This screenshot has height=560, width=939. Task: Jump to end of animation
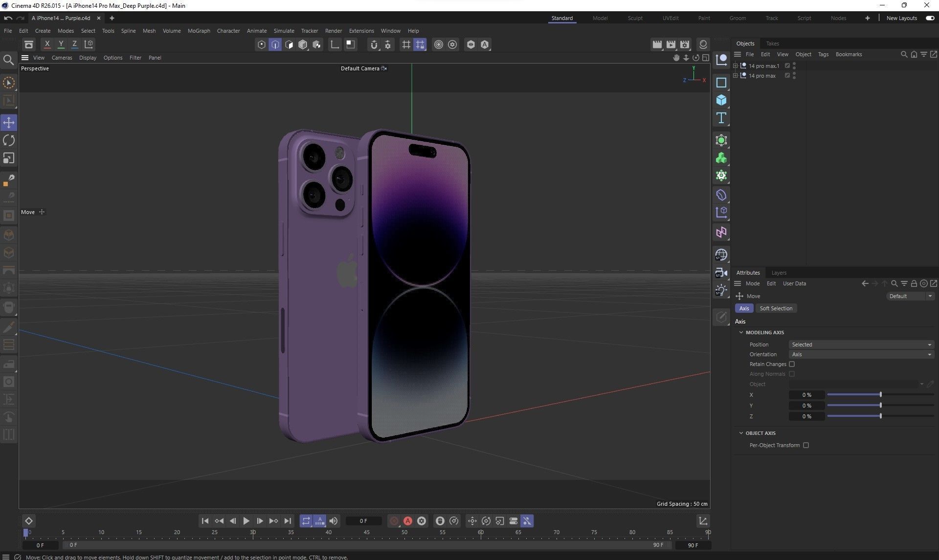point(288,521)
